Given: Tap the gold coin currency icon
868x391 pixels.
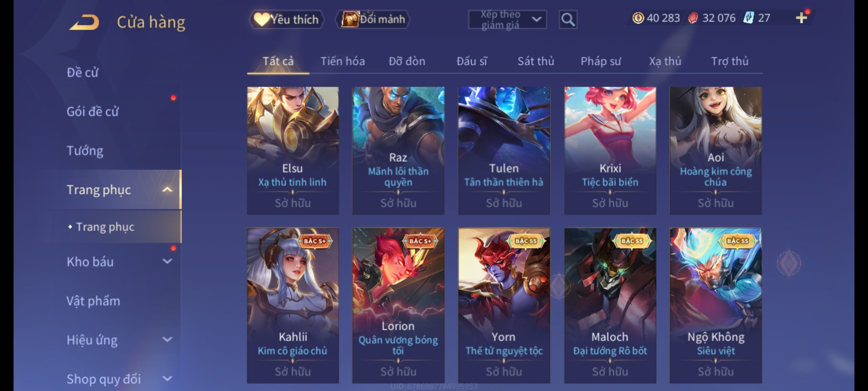Looking at the screenshot, I should pyautogui.click(x=638, y=18).
